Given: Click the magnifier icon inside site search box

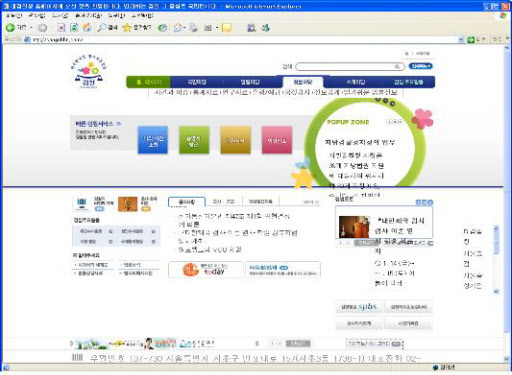Looking at the screenshot, I should (397, 67).
